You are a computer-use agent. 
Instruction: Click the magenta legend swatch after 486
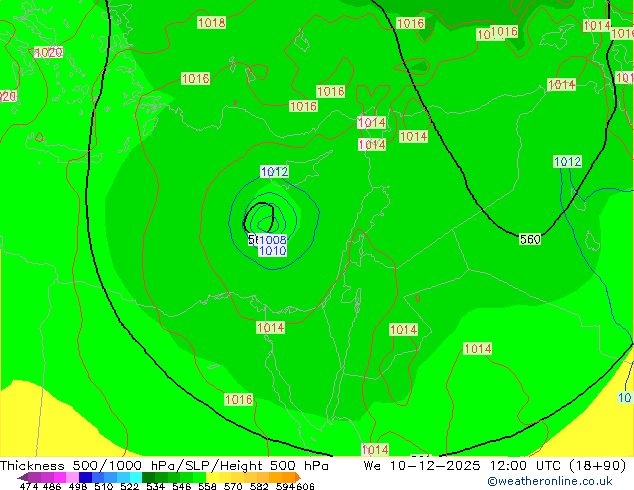60,477
